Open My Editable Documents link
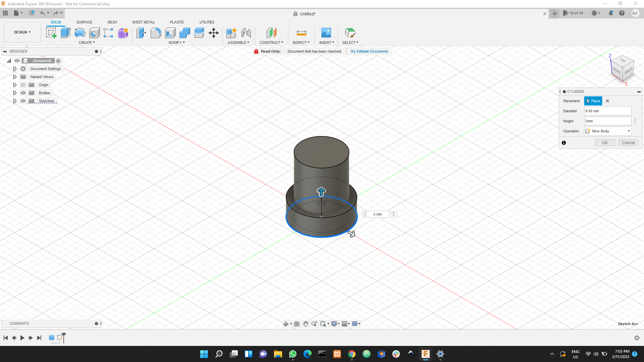Screen dimensions: 644x362 [369, 51]
